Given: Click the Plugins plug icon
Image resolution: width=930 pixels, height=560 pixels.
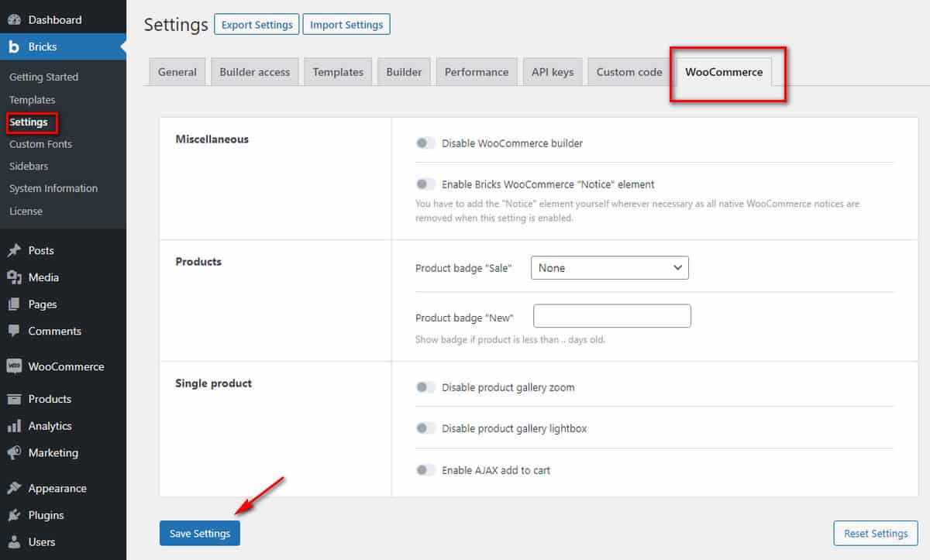Looking at the screenshot, I should tap(14, 515).
